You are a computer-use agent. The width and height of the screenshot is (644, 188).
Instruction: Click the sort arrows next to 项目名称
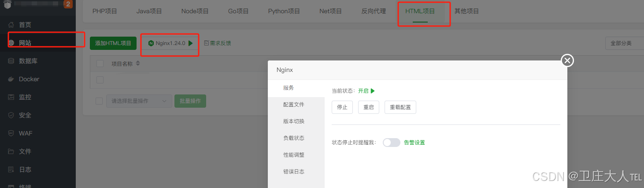point(138,64)
